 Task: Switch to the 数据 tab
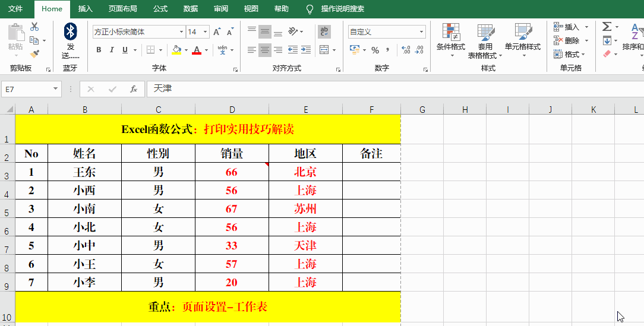(191, 9)
